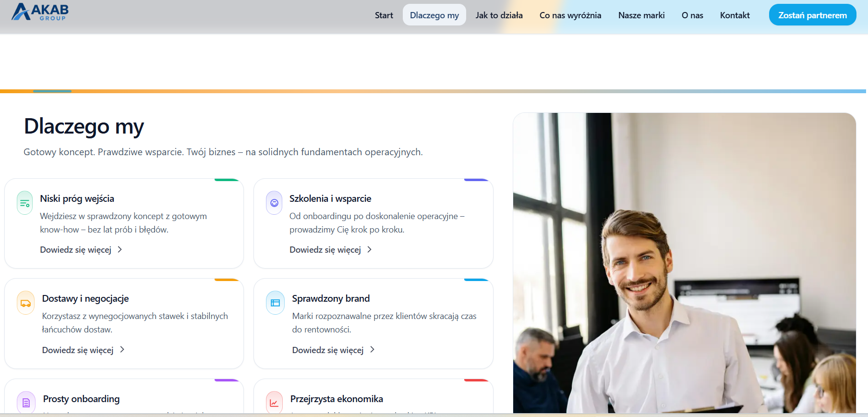
Task: Expand Niski próg wejścia via chevron arrow
Action: pos(120,249)
